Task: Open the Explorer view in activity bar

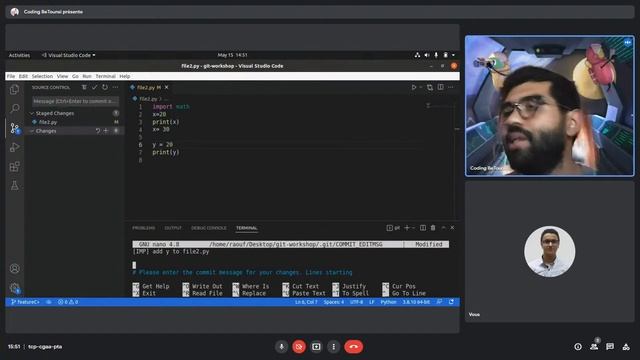Action: (x=15, y=89)
